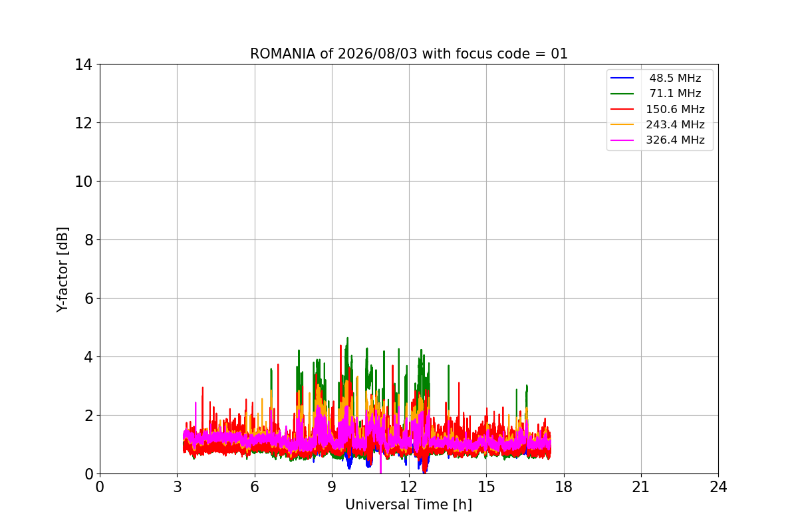Click the green 71.1 MHz legend line
Image resolution: width=798 pixels, height=532 pixels.
(x=623, y=94)
